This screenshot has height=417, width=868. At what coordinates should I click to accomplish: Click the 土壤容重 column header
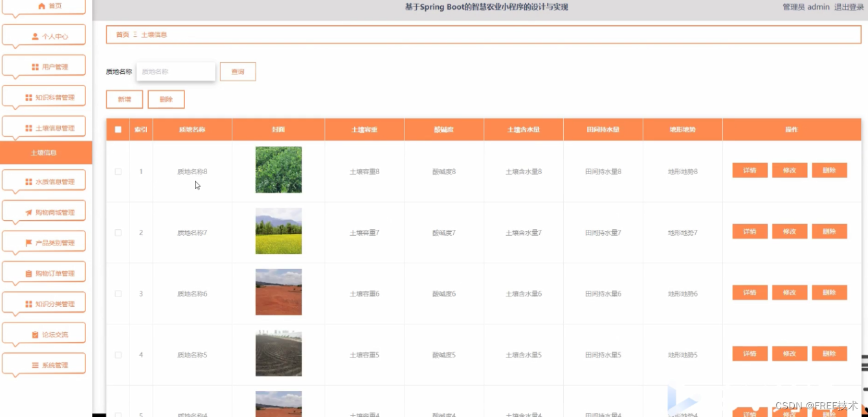[x=364, y=130]
